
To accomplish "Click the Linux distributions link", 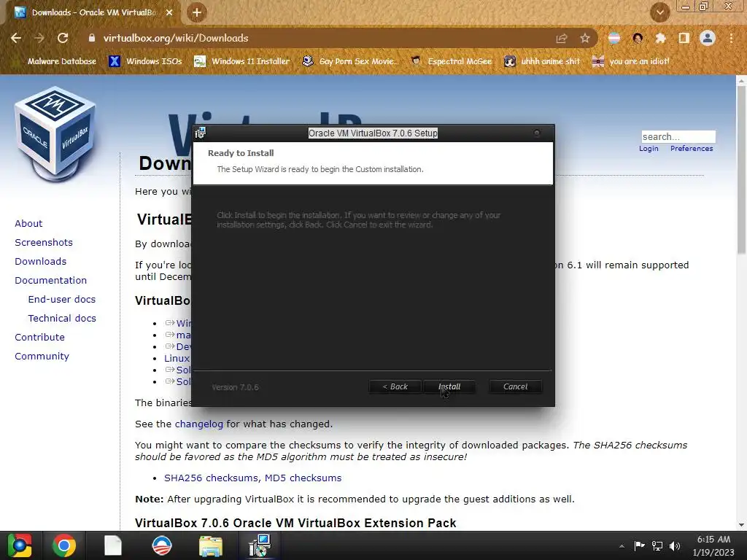I will point(177,359).
